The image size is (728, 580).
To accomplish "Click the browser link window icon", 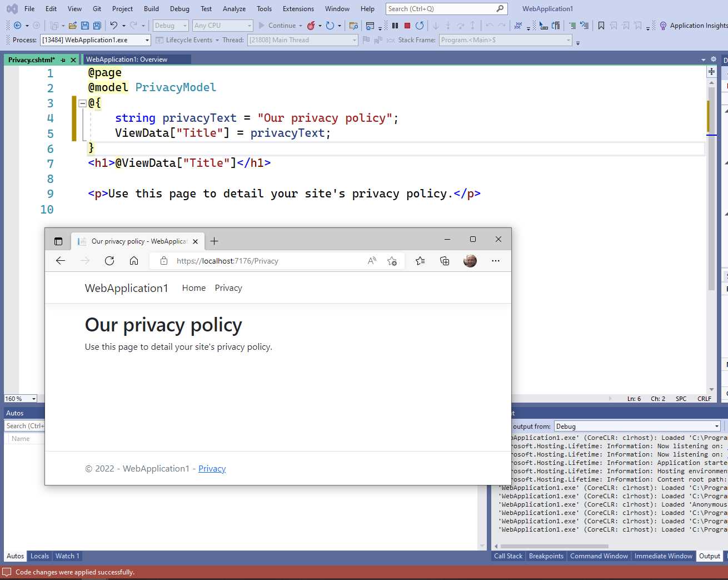I will tap(370, 26).
